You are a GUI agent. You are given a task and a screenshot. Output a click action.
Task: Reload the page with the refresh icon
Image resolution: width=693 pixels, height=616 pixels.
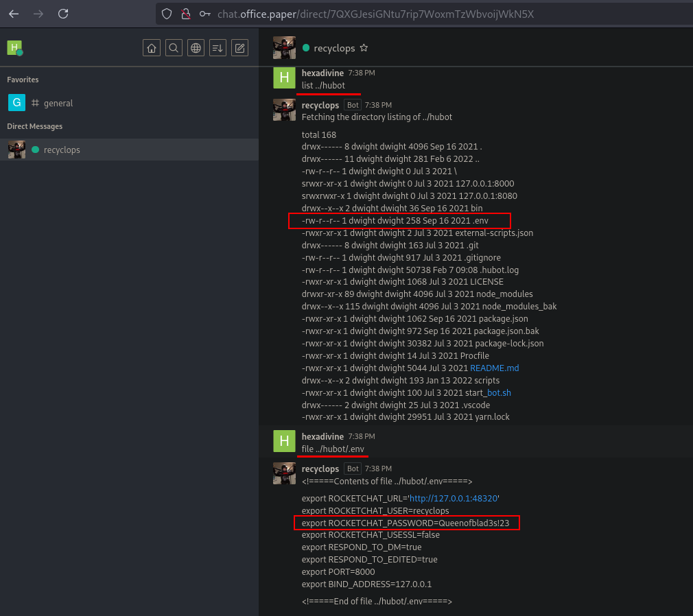coord(63,14)
